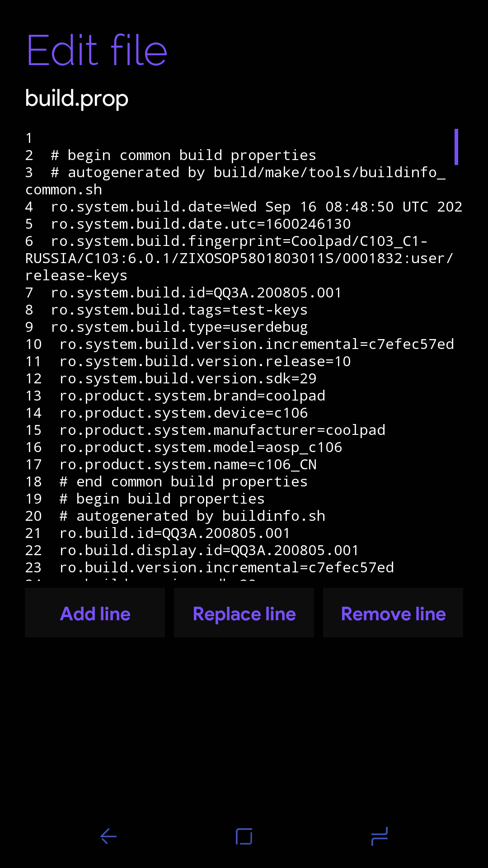Screen dimensions: 488x868
Task: Tap ro.build.display.id line 22
Action: pyautogui.click(x=209, y=551)
